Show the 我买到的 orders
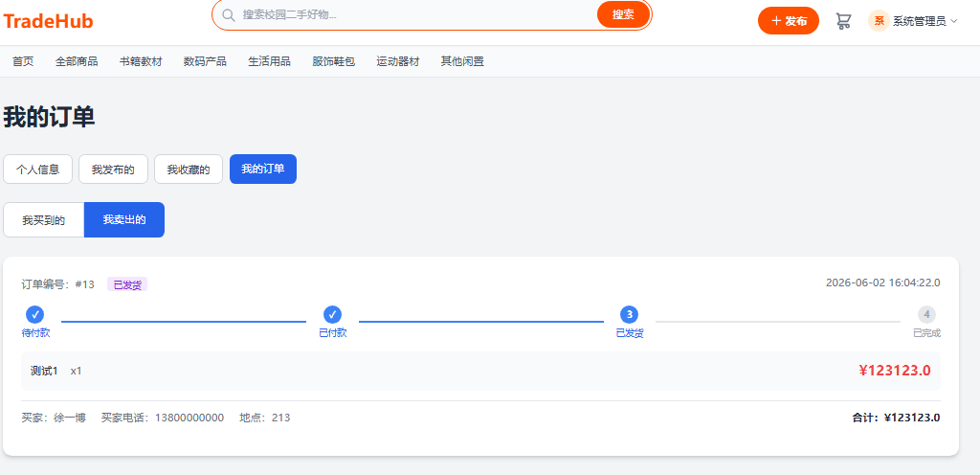 coord(44,220)
